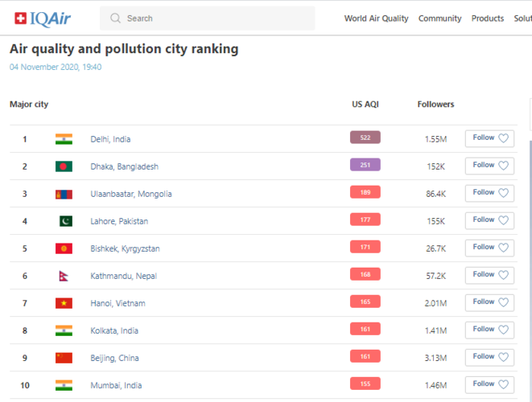Open the Dhaka, Bangladesh city link
Screen dimensions: 532x402
tap(124, 166)
